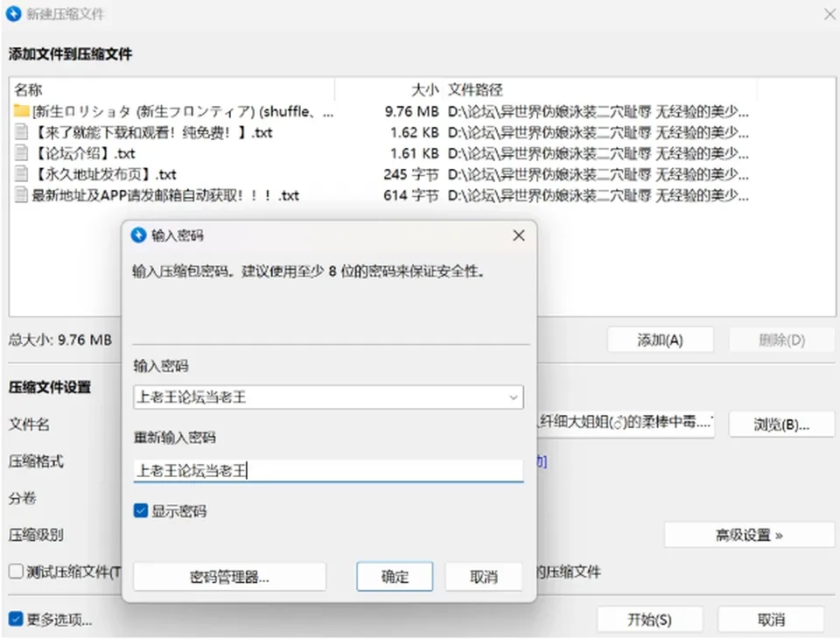Click the 1.62 KB size cell
840x639 pixels.
click(x=414, y=132)
